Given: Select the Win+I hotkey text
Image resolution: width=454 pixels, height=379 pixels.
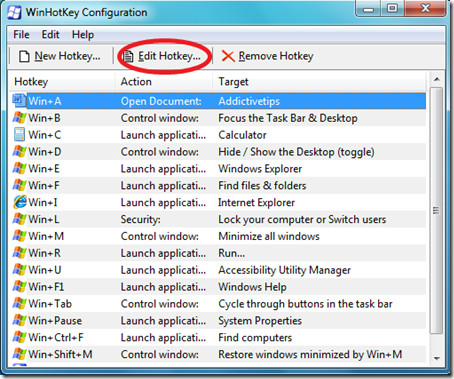Looking at the screenshot, I should point(43,202).
